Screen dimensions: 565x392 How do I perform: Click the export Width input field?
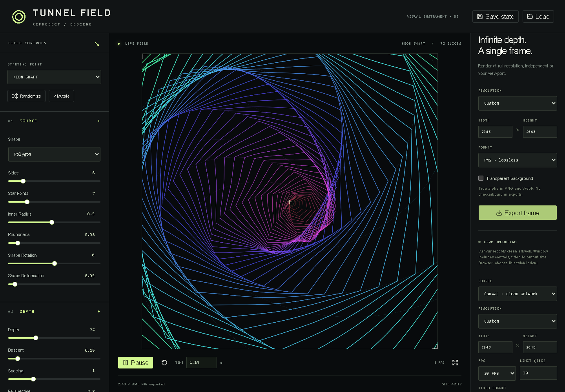coord(495,132)
